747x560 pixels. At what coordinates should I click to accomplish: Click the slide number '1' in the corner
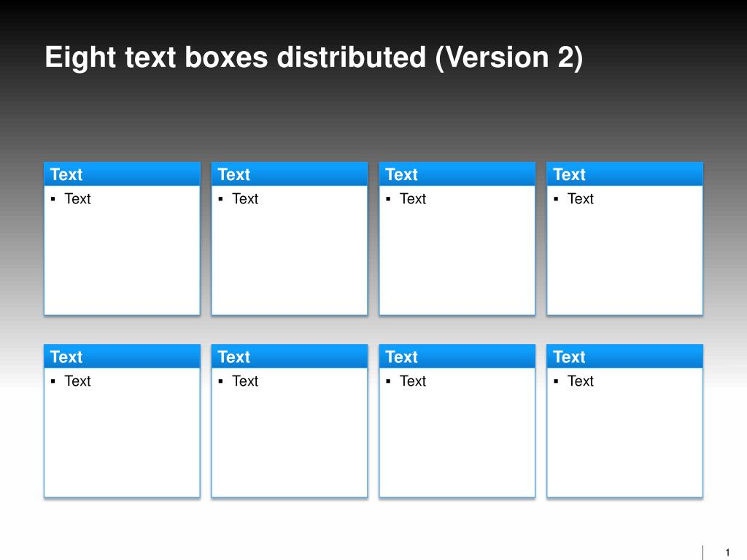727,553
